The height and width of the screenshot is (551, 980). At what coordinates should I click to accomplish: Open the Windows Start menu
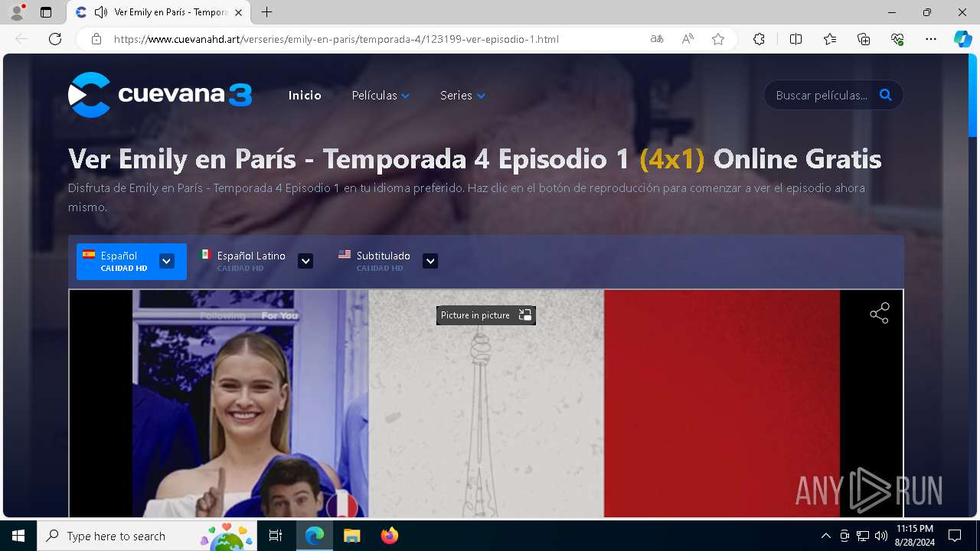18,536
